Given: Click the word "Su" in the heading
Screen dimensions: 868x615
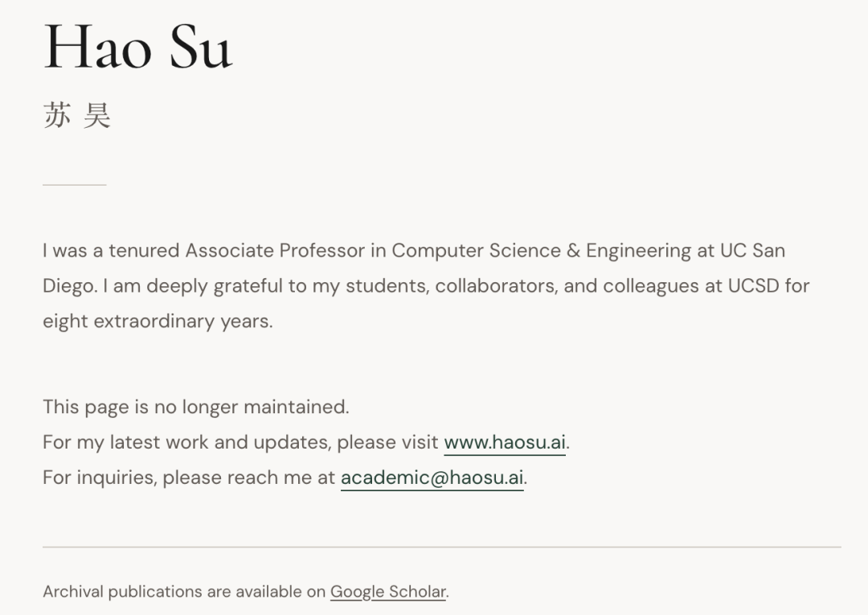Looking at the screenshot, I should click(200, 47).
